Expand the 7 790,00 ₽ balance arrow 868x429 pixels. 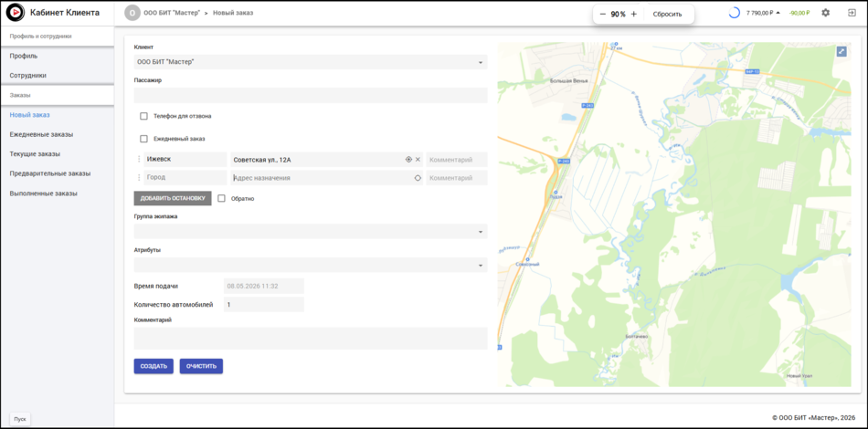coord(778,13)
